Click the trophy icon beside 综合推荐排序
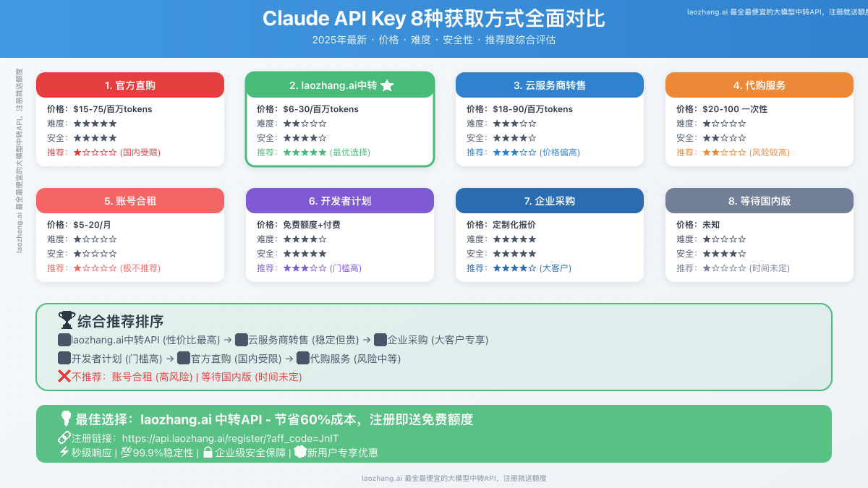Viewport: 868px width, 488px height. coord(67,320)
